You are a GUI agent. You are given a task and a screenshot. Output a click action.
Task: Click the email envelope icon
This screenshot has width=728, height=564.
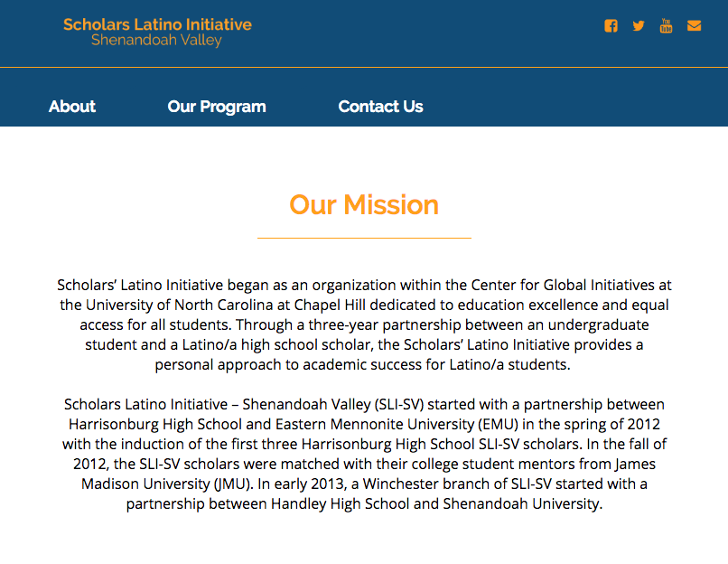(x=694, y=25)
